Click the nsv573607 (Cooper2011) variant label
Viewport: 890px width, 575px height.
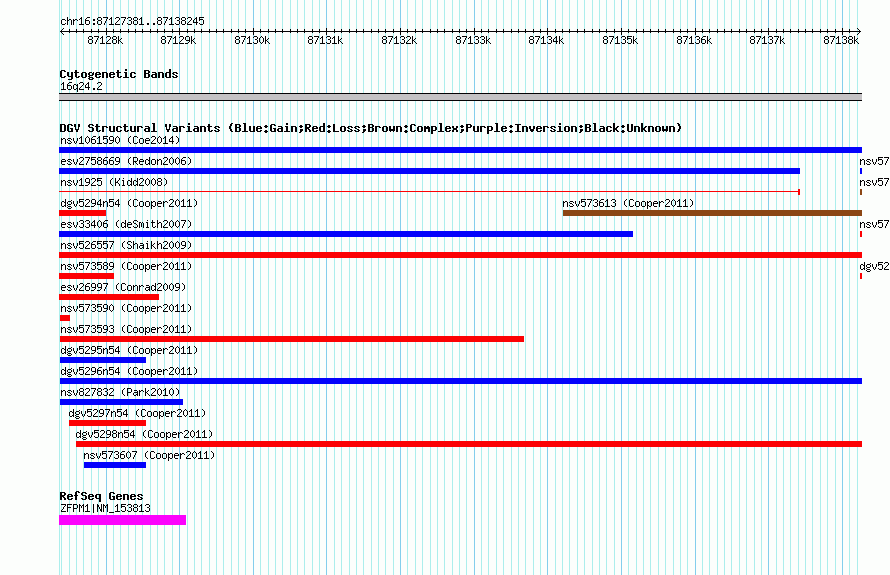click(x=149, y=455)
